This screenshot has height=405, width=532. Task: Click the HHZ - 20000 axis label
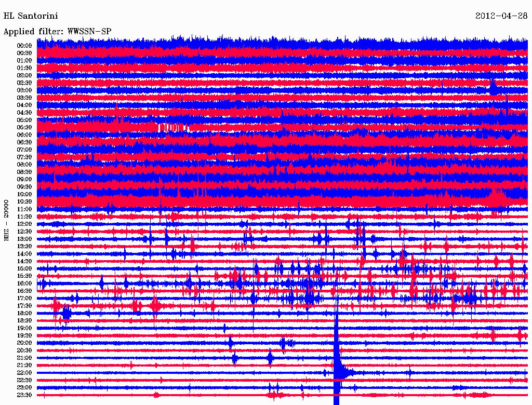[x=6, y=221]
